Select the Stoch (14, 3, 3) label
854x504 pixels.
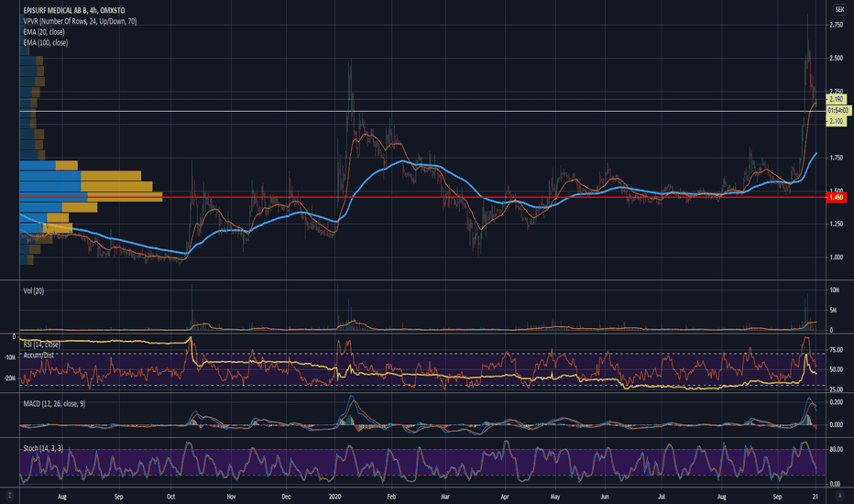pos(43,448)
